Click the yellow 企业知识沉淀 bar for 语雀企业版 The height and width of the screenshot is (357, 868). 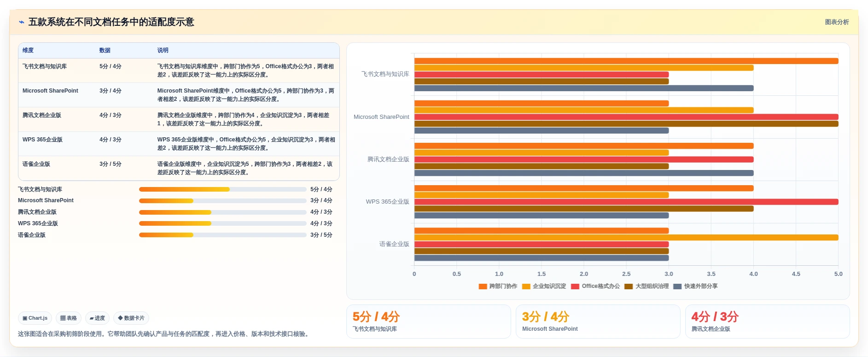[x=626, y=238]
